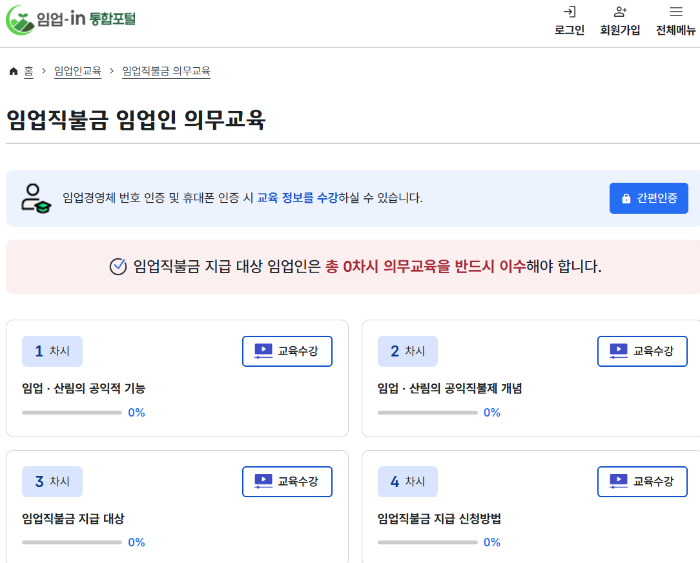
Task: Open 임업인교육 breadcrumb link
Action: (x=78, y=71)
